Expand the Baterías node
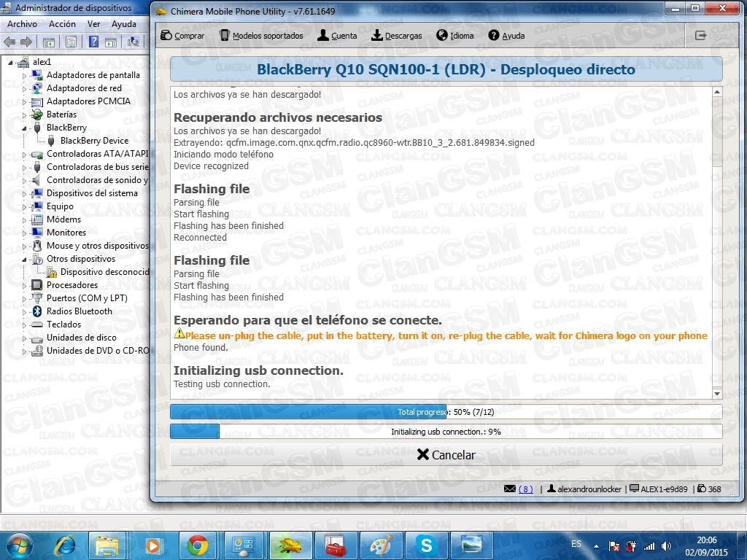747x560 pixels. [24, 114]
